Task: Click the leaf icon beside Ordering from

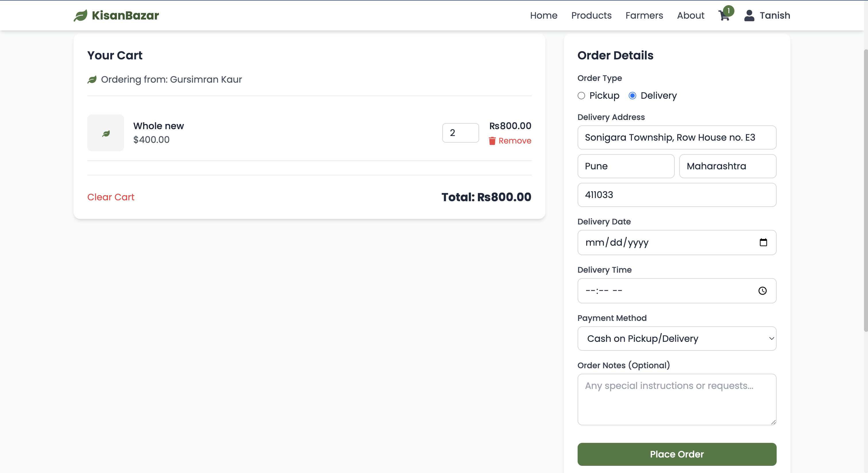Action: click(x=92, y=80)
